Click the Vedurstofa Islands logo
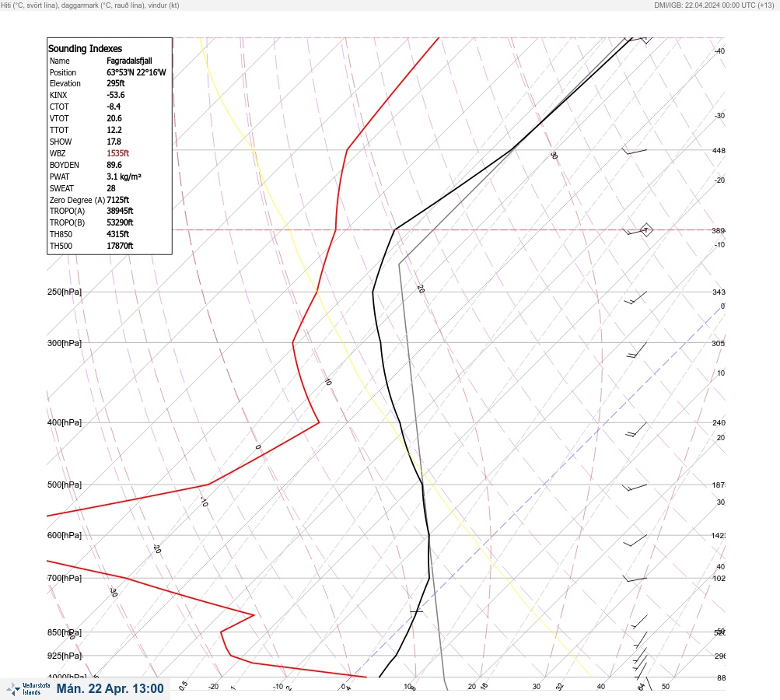This screenshot has width=780, height=700. pyautogui.click(x=28, y=689)
